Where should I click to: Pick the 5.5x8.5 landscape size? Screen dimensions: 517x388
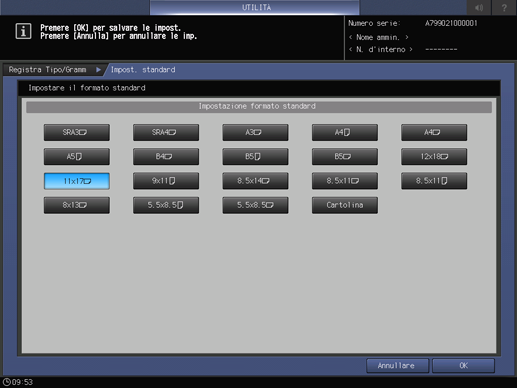click(255, 205)
